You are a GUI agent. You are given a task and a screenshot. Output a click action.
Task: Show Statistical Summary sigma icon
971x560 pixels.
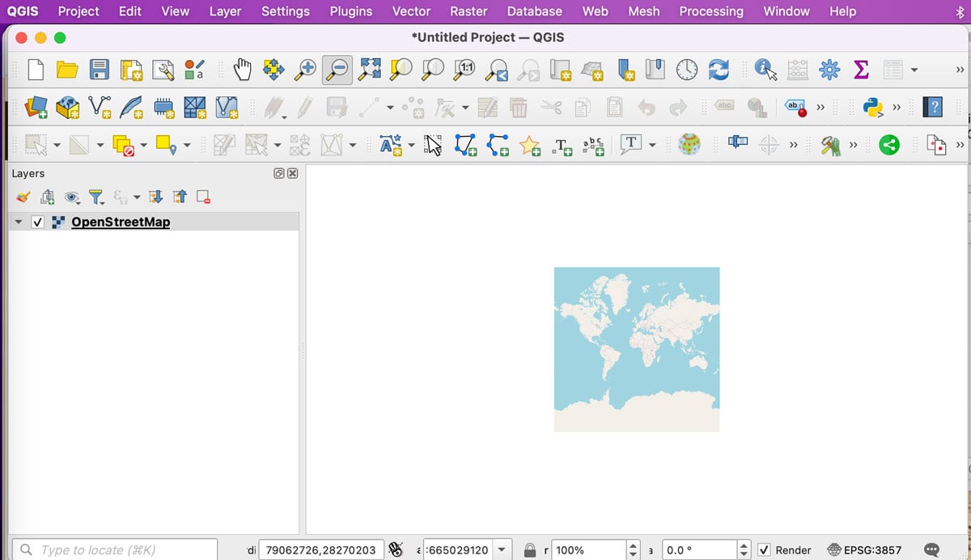(861, 70)
